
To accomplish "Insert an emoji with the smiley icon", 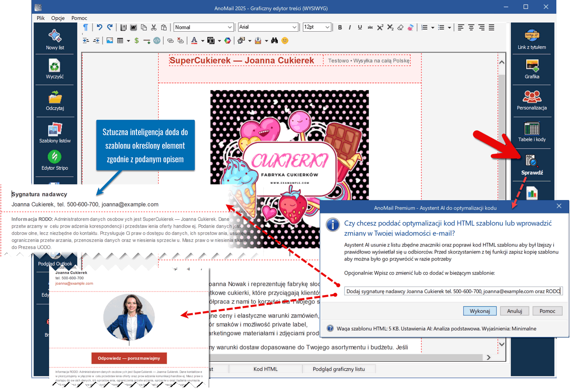I will click(x=285, y=41).
